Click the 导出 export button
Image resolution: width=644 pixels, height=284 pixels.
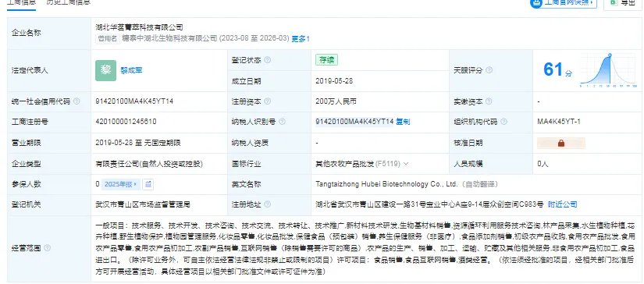pos(623,3)
